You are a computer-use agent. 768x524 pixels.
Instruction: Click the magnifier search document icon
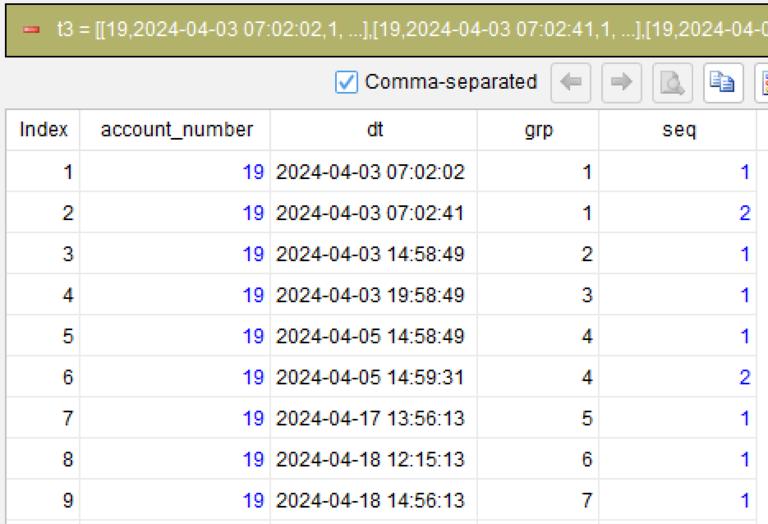tap(672, 82)
